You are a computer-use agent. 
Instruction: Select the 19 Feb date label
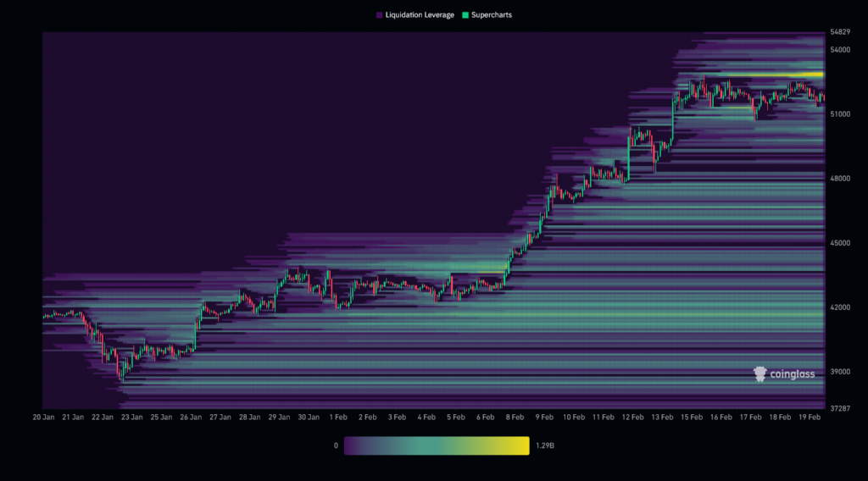pos(810,417)
